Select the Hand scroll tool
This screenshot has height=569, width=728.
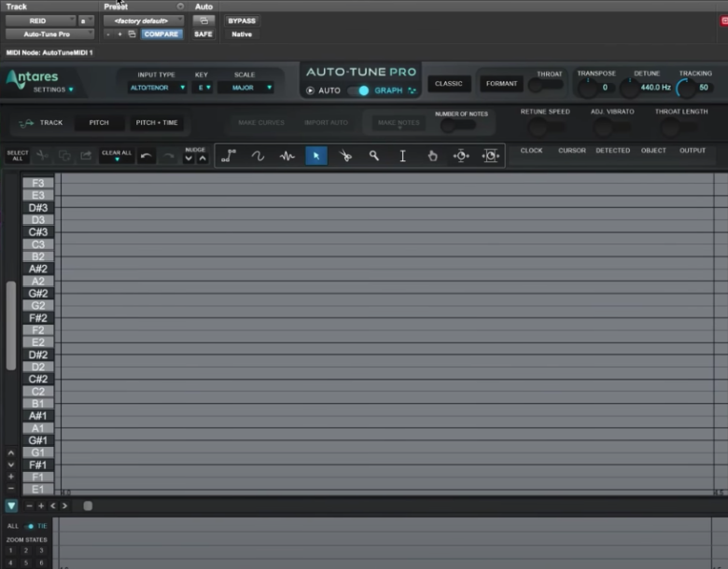click(x=432, y=156)
